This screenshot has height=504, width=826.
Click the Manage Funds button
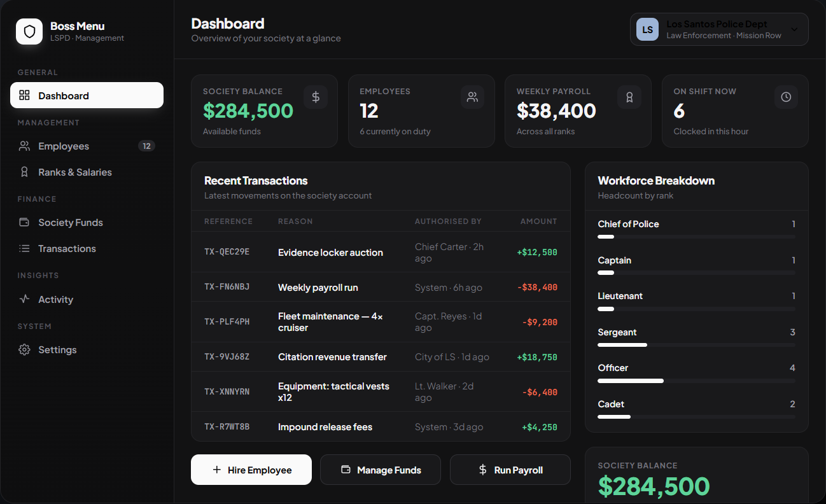pos(381,470)
